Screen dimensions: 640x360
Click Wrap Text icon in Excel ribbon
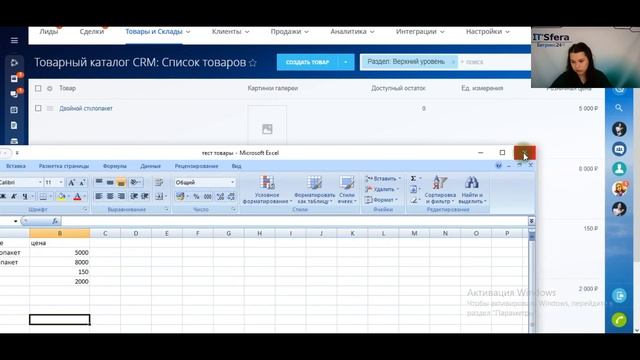(159, 182)
